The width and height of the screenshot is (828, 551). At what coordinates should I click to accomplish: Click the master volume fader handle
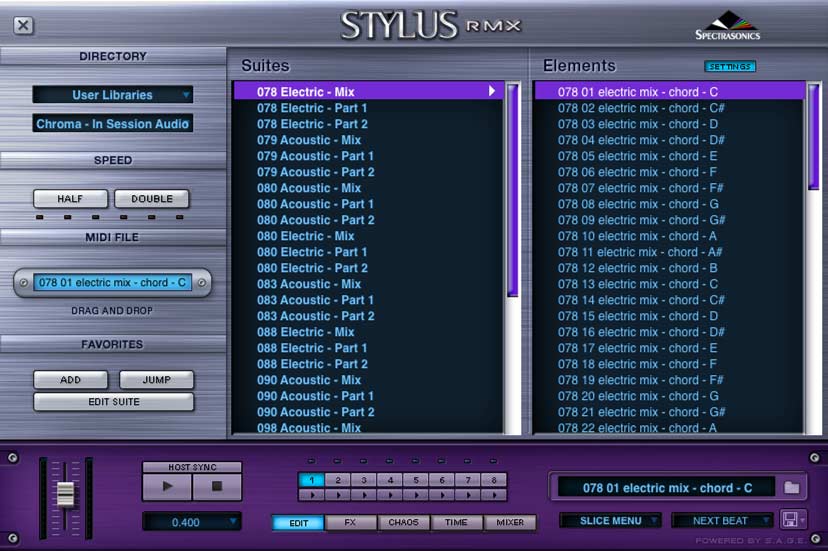[65, 494]
